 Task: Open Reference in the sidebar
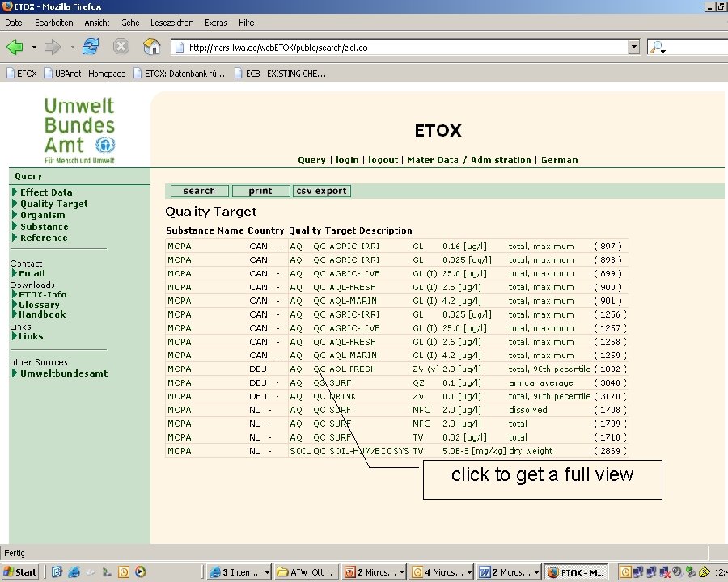[x=44, y=238]
